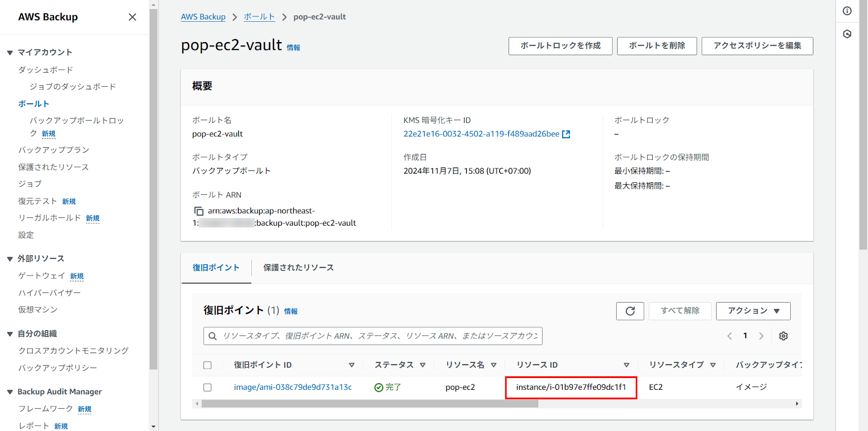Open 設定 in sidebar
The height and width of the screenshot is (431, 868).
[26, 235]
